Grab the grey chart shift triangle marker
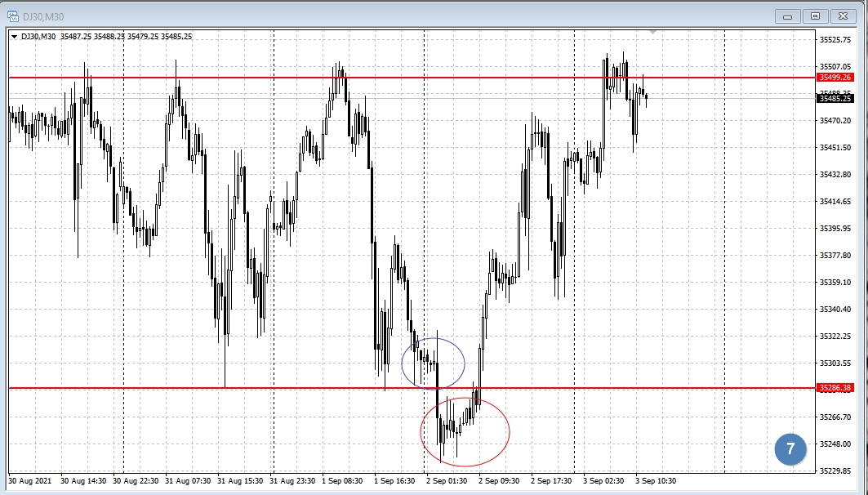 (652, 33)
